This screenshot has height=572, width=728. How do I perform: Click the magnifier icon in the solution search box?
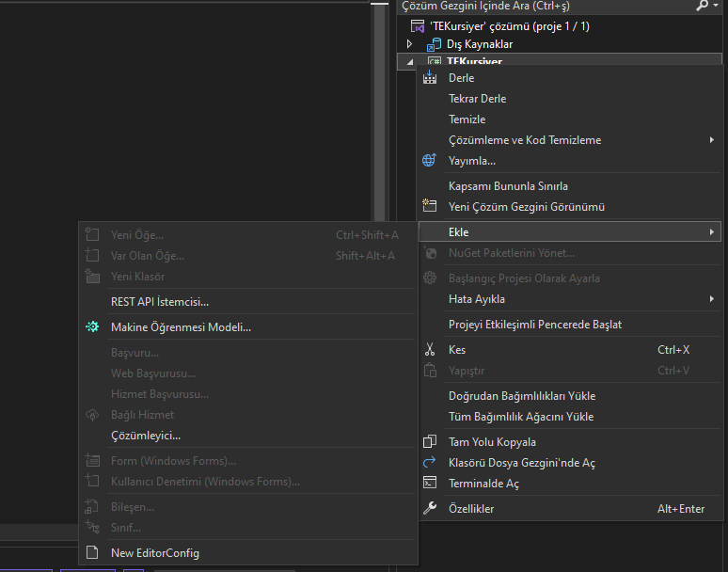(x=702, y=6)
